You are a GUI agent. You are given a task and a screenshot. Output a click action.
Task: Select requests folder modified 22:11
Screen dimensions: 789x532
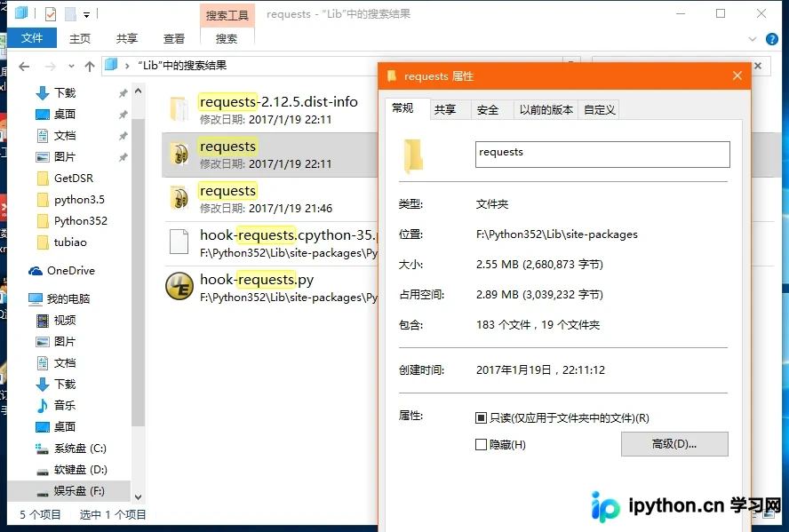tap(270, 155)
